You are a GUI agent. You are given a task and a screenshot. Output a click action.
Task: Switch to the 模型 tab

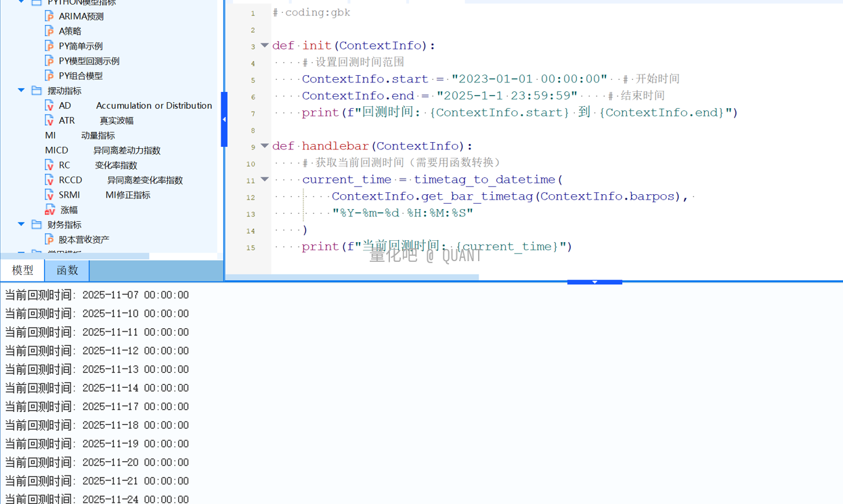point(22,270)
